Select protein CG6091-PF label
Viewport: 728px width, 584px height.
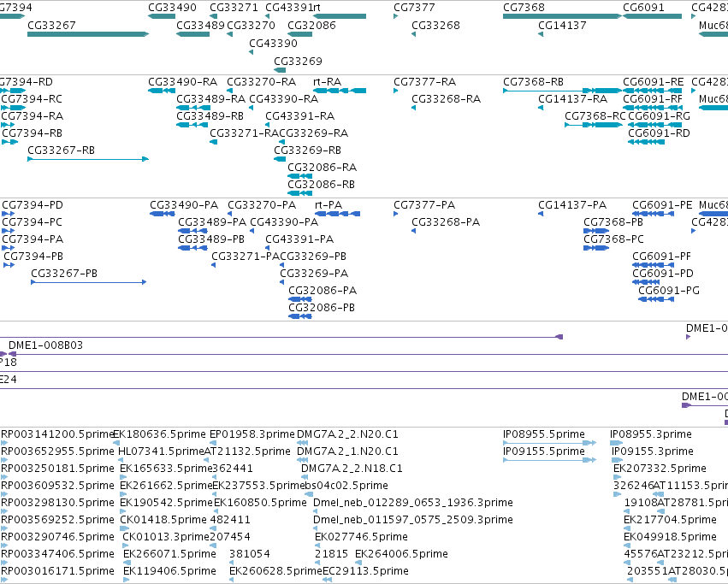[x=661, y=257]
